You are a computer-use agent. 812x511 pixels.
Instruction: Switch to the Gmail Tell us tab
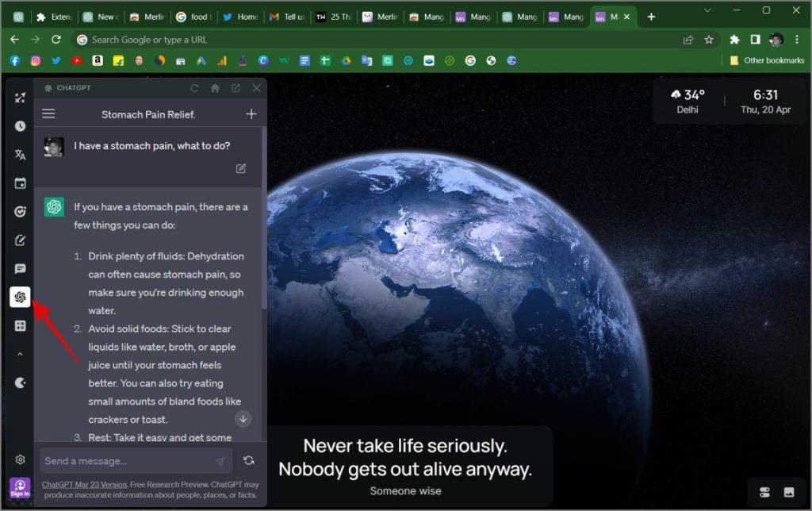(x=287, y=17)
